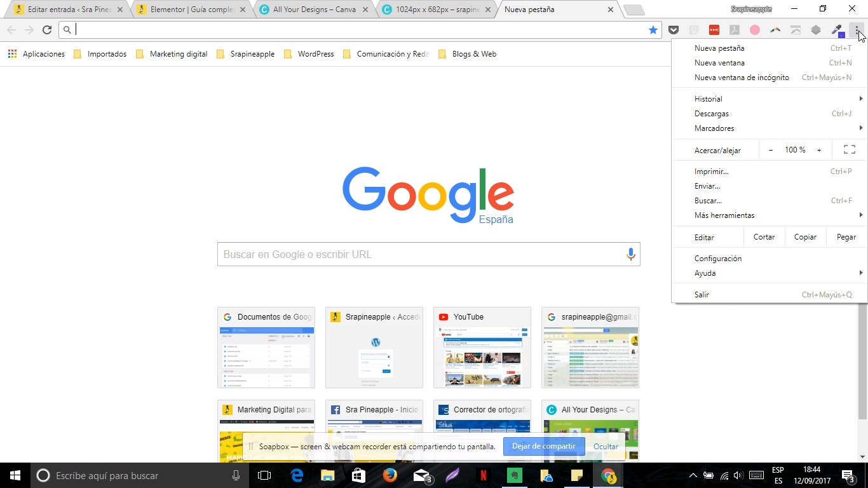Open Task View on the taskbar
Image resolution: width=868 pixels, height=488 pixels.
click(x=264, y=475)
